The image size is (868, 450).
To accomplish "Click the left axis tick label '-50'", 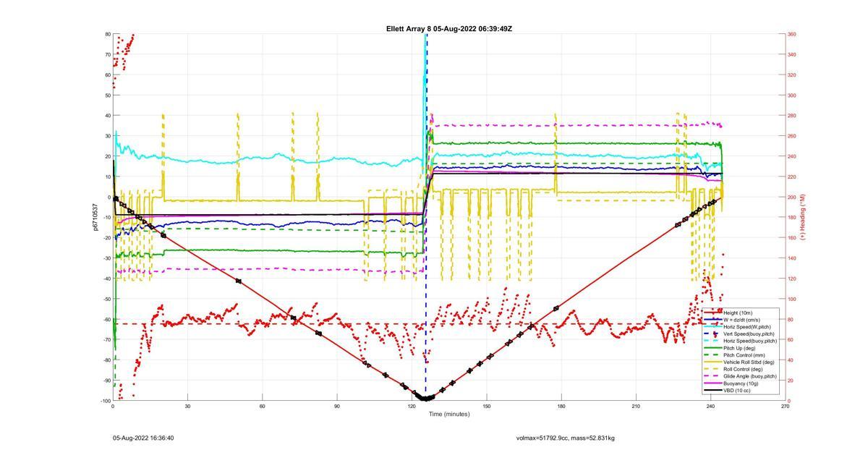I will 106,299.
